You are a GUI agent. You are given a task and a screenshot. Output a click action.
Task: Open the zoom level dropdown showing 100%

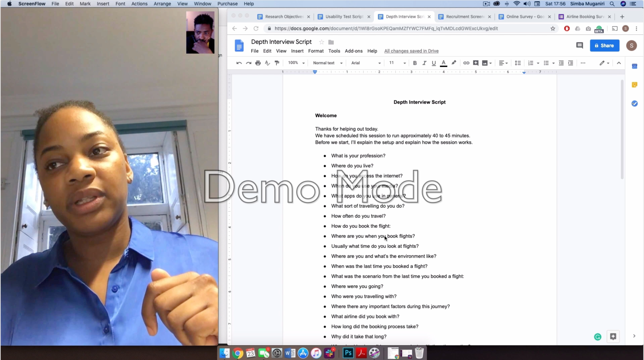point(296,63)
